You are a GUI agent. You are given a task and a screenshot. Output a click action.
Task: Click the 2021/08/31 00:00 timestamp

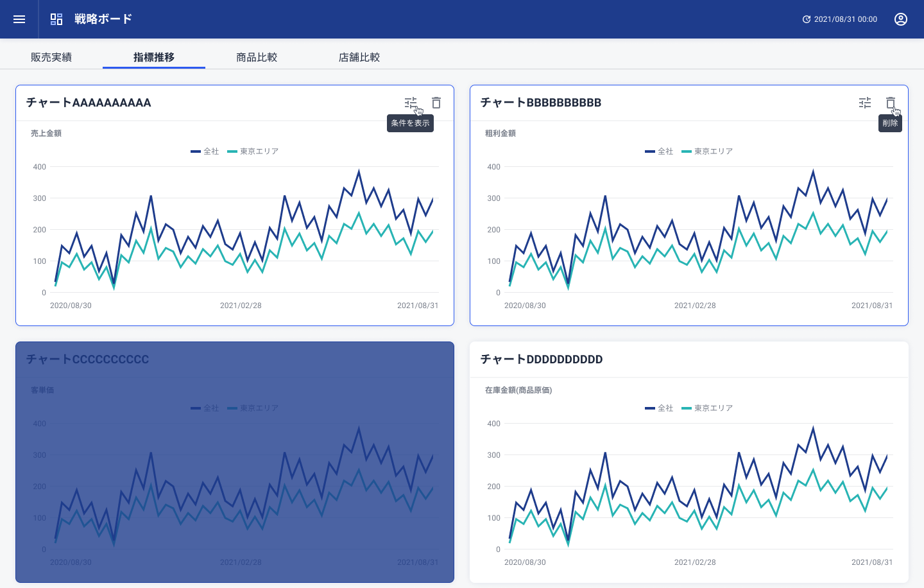[846, 19]
